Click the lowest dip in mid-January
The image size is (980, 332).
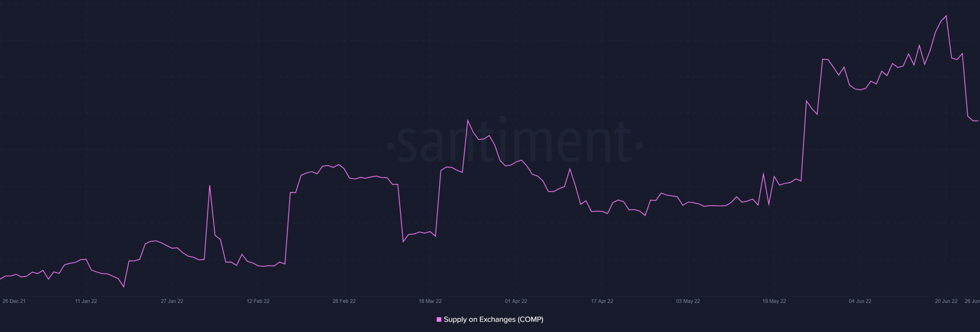(124, 287)
